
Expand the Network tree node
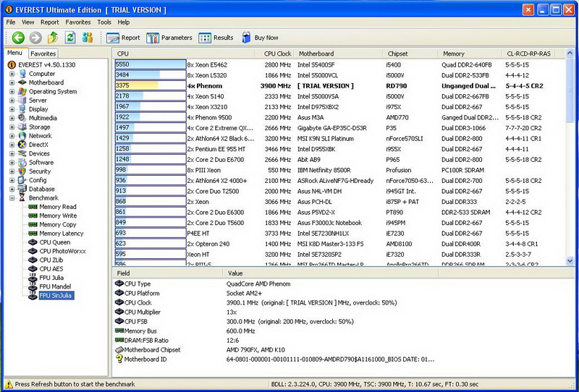[x=12, y=136]
